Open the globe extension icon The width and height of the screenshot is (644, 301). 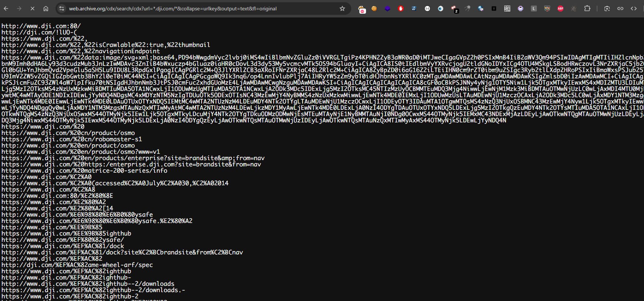click(x=481, y=9)
